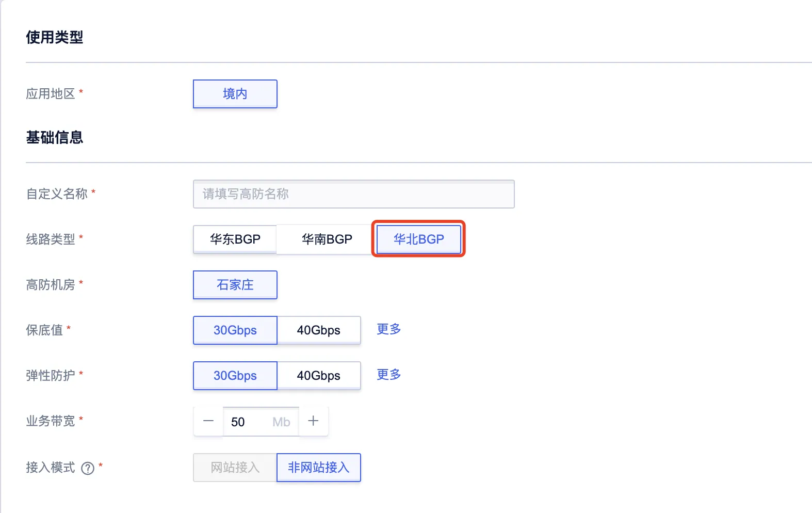Image resolution: width=812 pixels, height=513 pixels.
Task: Click the bandwidth value field showing 50
Action: coord(261,422)
